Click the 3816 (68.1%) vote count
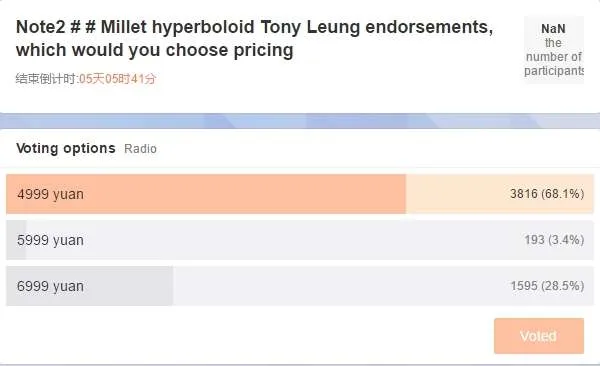Viewport: 600px width, 366px height. [547, 194]
